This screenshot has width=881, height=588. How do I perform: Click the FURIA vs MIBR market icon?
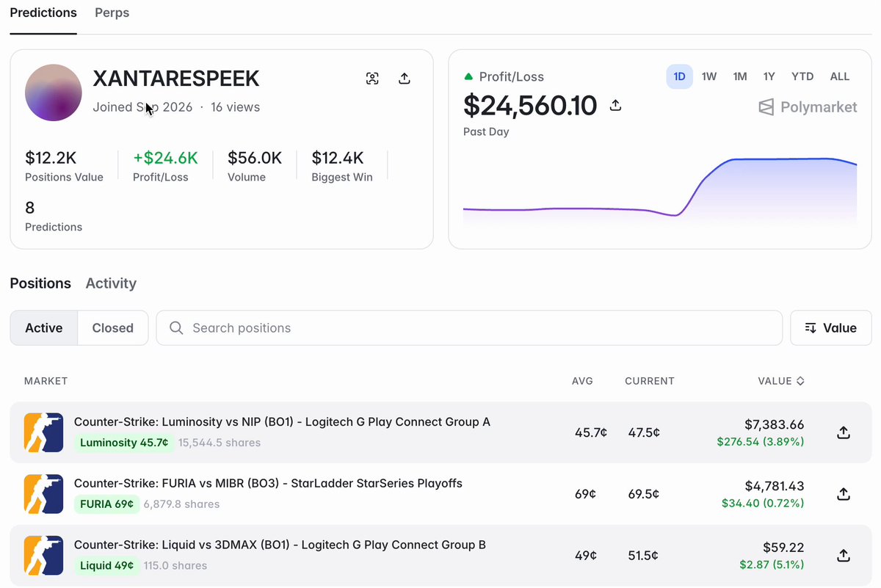tap(44, 494)
